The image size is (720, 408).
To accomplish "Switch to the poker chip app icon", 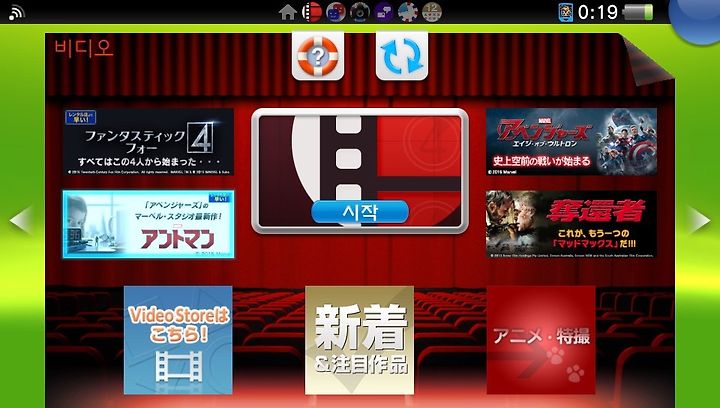I will point(408,12).
